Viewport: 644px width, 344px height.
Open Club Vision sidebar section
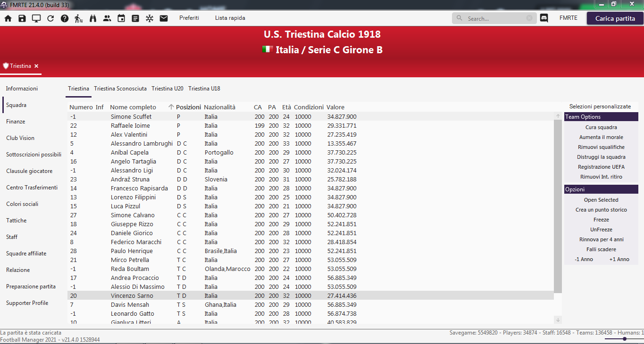coord(20,138)
